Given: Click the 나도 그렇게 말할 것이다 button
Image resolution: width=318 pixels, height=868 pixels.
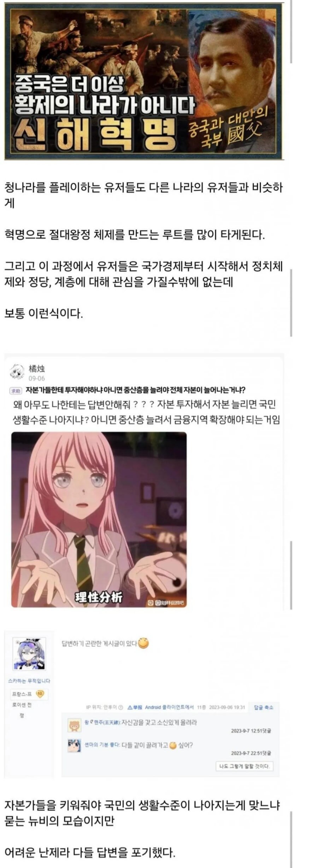Looking at the screenshot, I should coord(244,767).
